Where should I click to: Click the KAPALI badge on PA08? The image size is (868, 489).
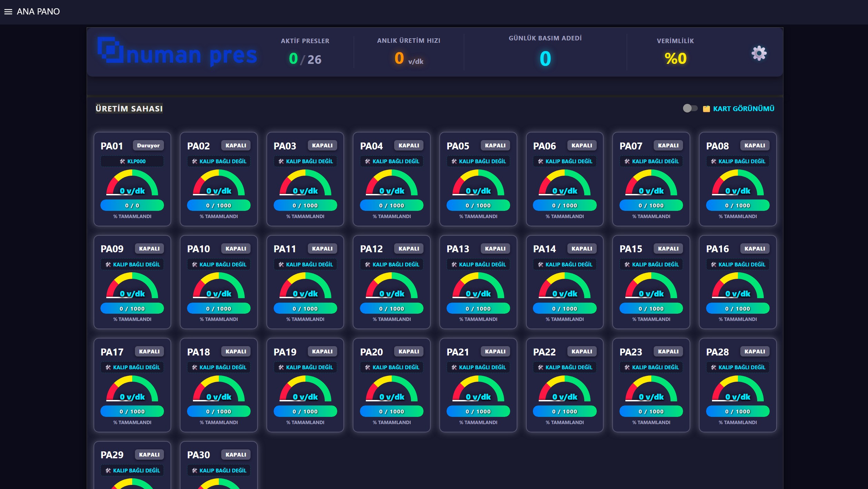coord(754,146)
